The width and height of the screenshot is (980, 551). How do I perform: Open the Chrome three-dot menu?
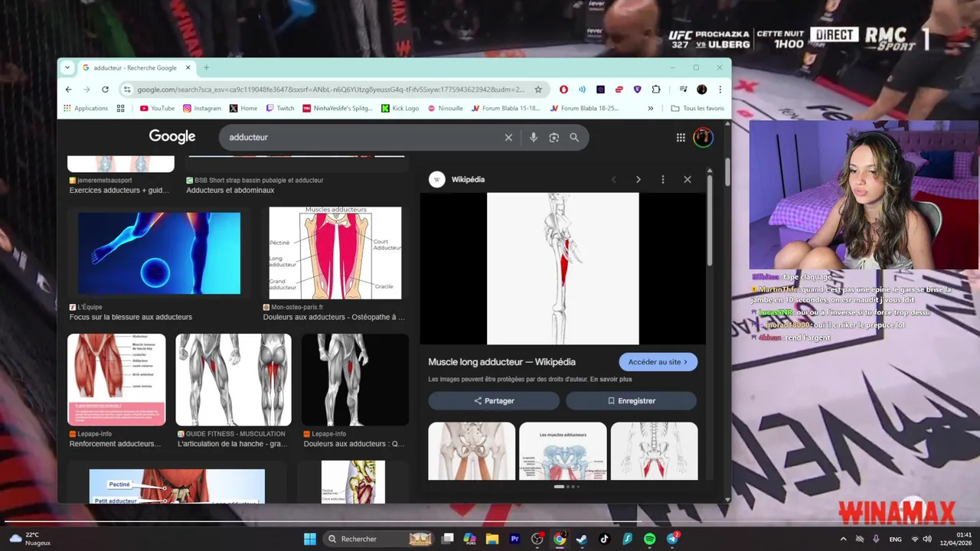pos(720,90)
